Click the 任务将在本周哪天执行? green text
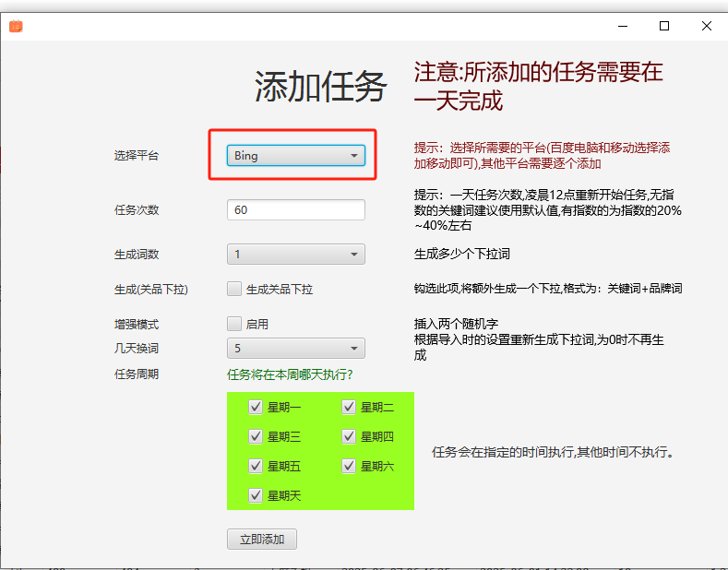Viewport: 728px width, 570px height. click(x=290, y=374)
